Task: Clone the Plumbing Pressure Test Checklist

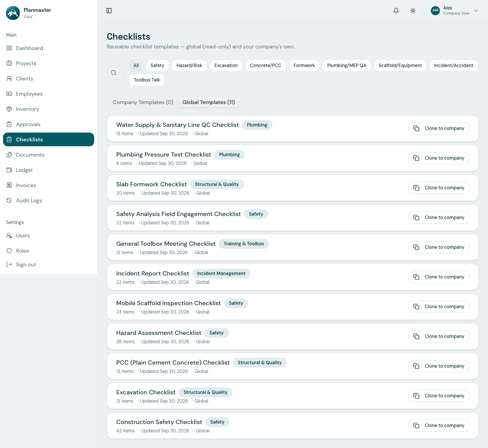Action: 439,158
